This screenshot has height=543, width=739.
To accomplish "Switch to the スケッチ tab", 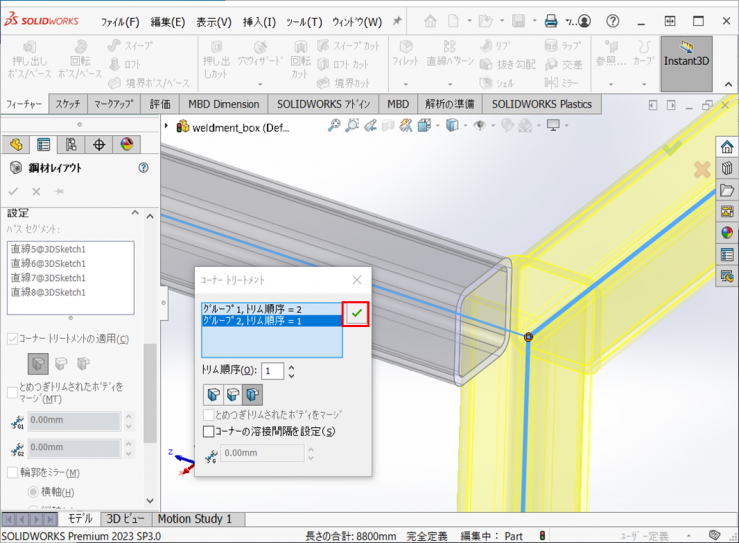I will pos(68,104).
